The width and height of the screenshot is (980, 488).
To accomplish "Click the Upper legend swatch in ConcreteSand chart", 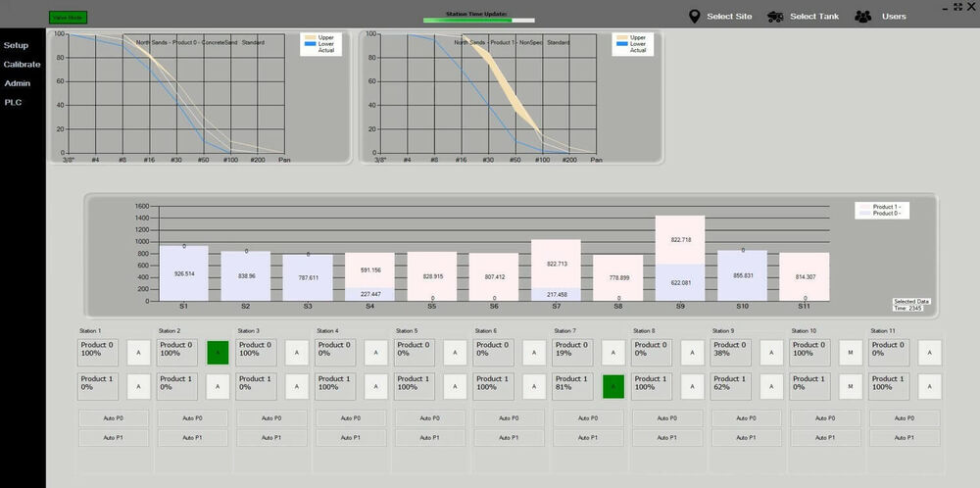I will (310, 37).
